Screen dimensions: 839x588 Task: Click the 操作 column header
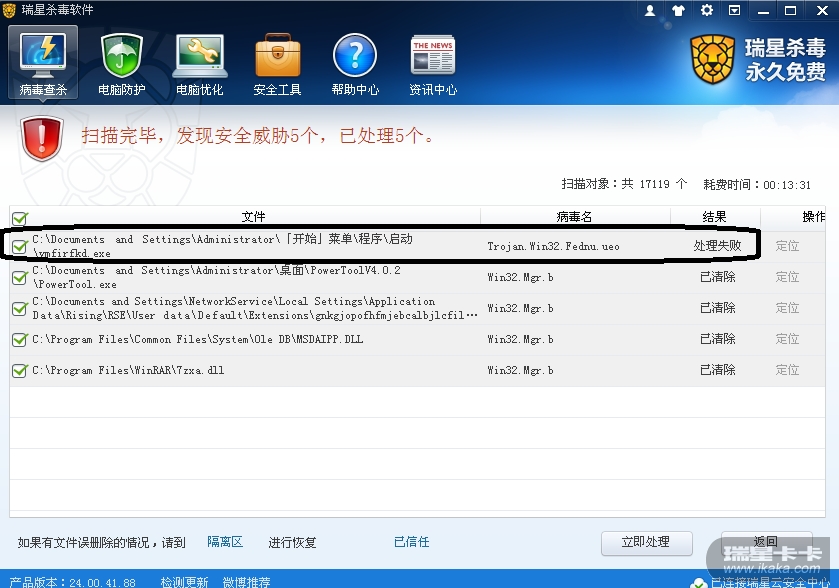pos(813,217)
